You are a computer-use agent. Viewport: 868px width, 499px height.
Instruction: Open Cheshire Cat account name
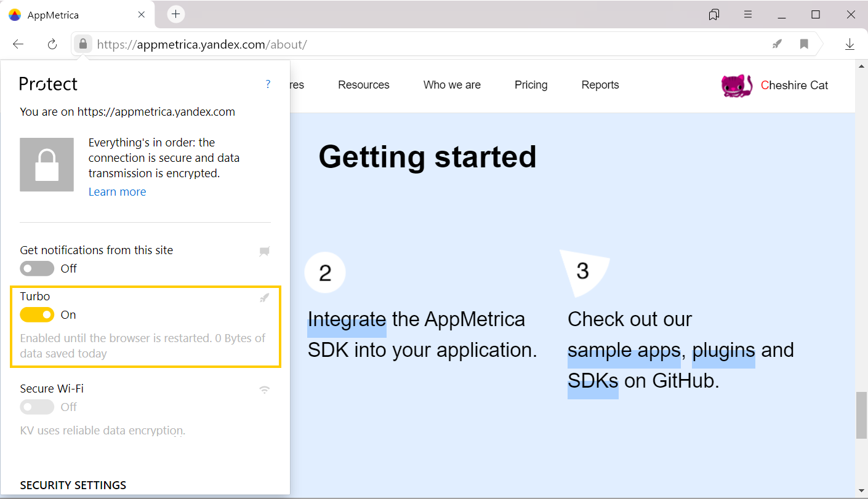click(795, 85)
